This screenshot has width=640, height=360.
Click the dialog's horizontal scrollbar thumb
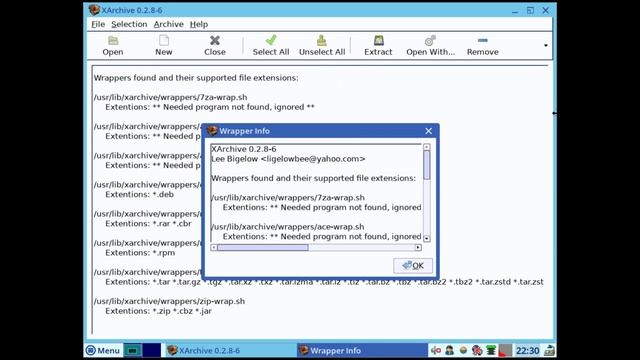tap(263, 247)
